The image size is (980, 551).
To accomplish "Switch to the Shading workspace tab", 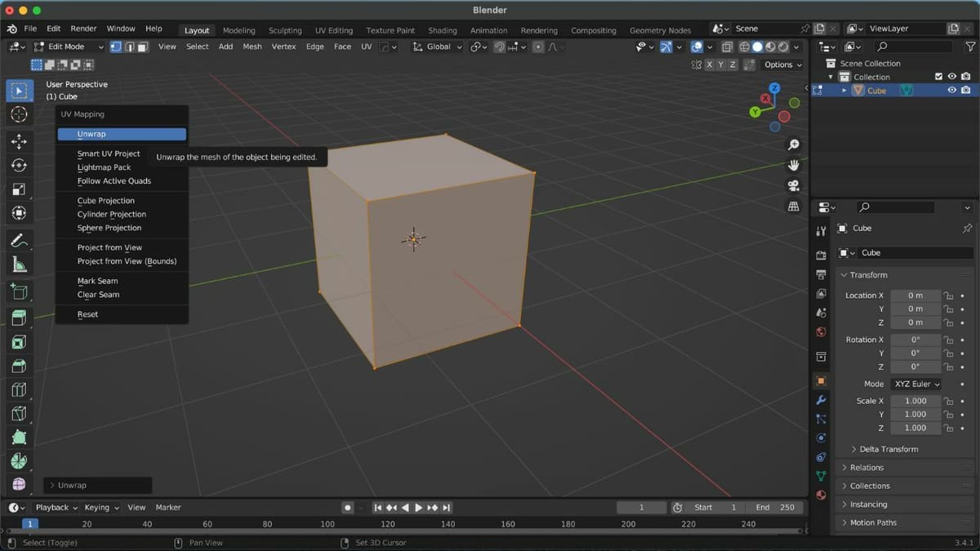I will pos(443,30).
